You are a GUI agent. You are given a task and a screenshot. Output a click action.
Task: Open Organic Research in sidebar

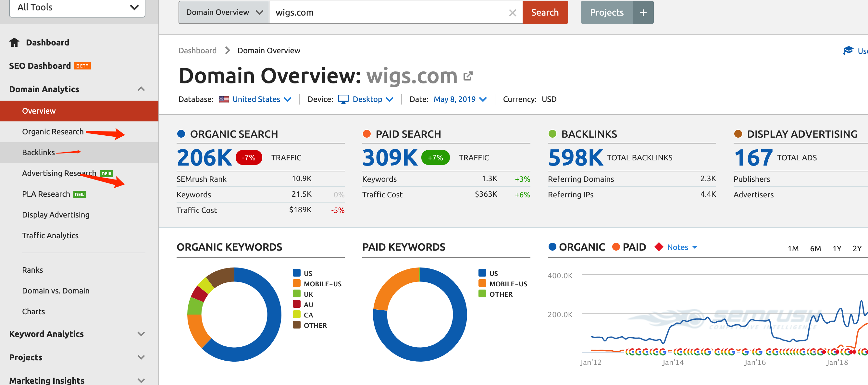click(53, 132)
